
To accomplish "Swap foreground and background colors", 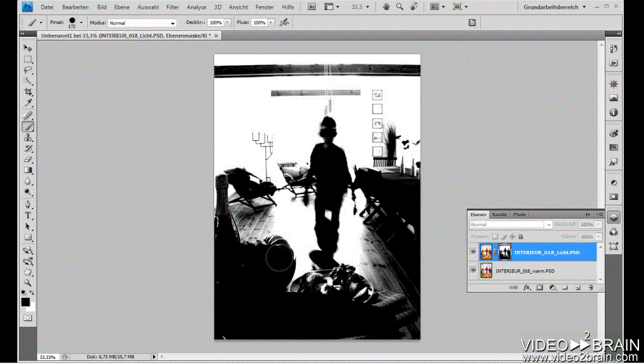I will [x=32, y=293].
